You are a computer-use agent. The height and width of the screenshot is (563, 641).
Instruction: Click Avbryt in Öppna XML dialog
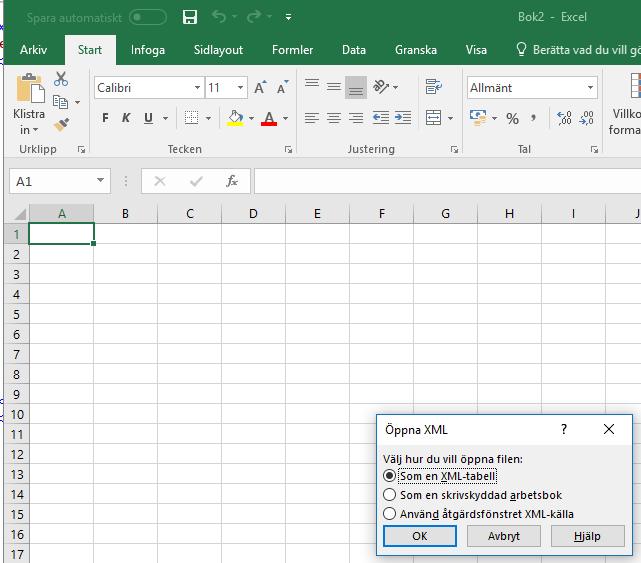pos(504,536)
